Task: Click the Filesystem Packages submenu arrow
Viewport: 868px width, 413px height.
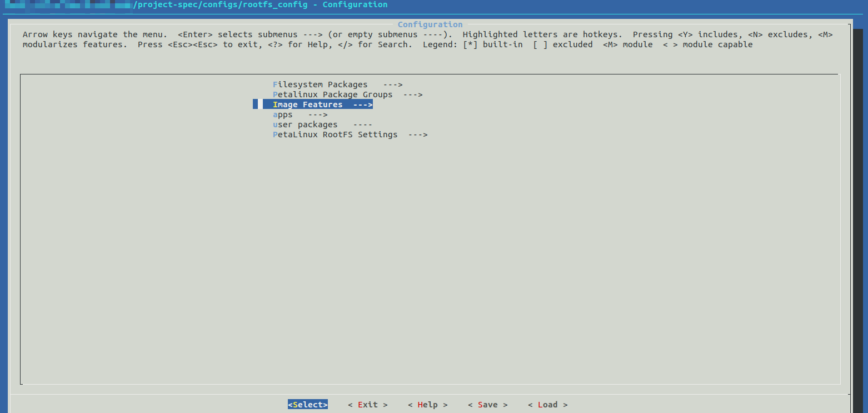Action: [x=393, y=84]
